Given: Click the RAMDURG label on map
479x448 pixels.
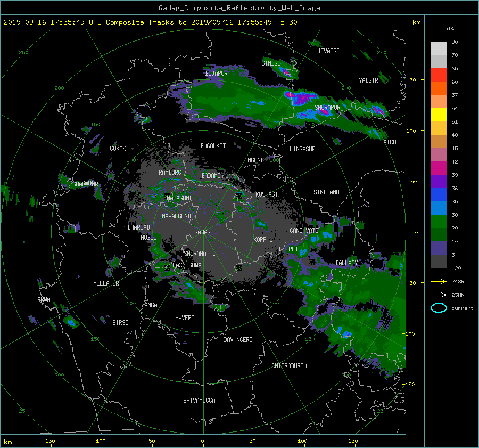Looking at the screenshot, I should pyautogui.click(x=170, y=173).
